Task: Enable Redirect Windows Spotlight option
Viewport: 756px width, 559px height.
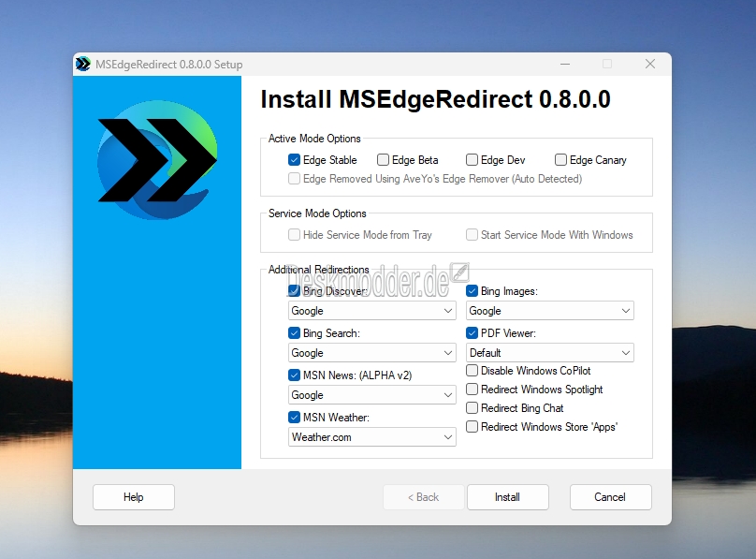Action: click(472, 390)
